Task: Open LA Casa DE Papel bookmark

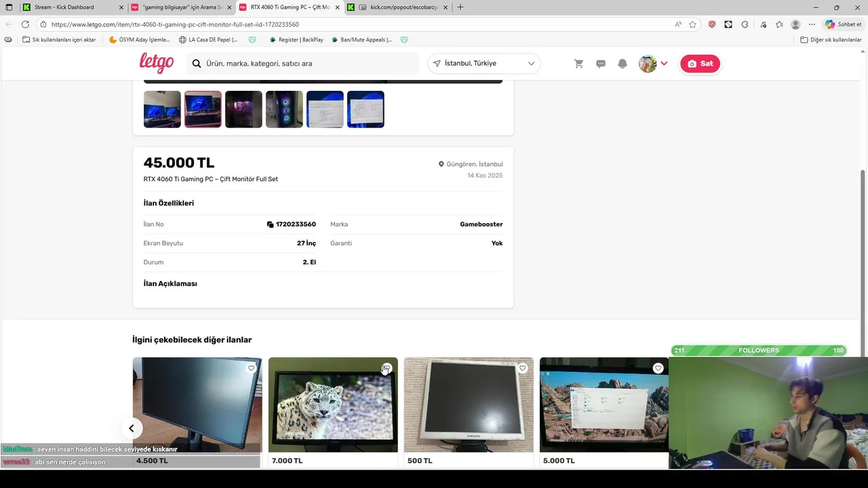Action: coord(208,40)
